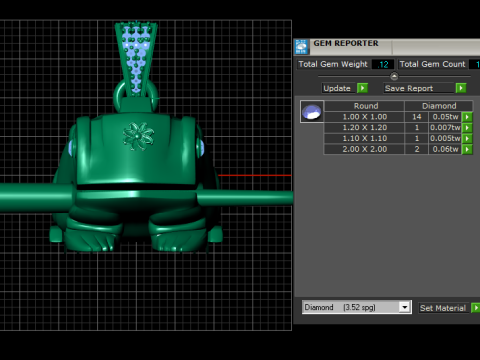Image resolution: width=480 pixels, height=360 pixels.
Task: Click the green arrow in the 1.20 X 1.20 row
Action: click(467, 128)
